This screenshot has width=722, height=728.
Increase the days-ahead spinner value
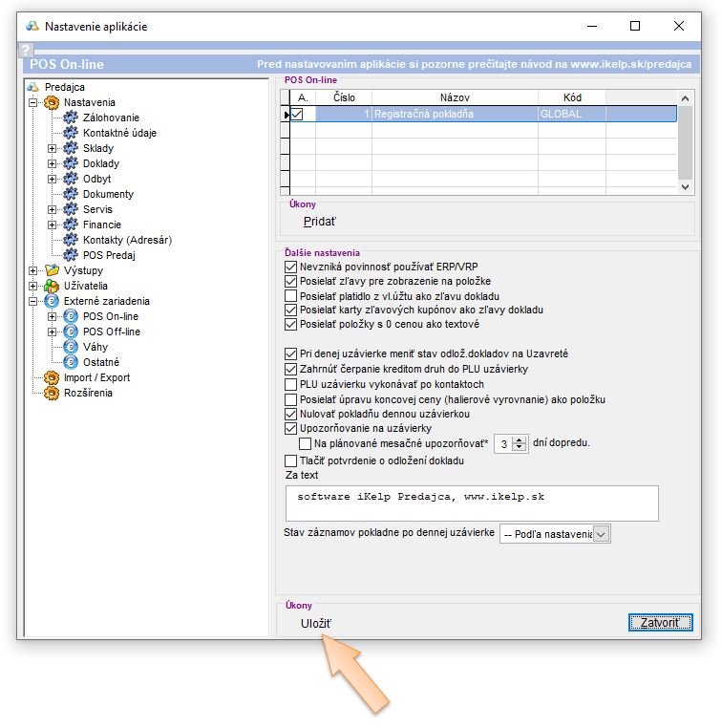coord(520,439)
